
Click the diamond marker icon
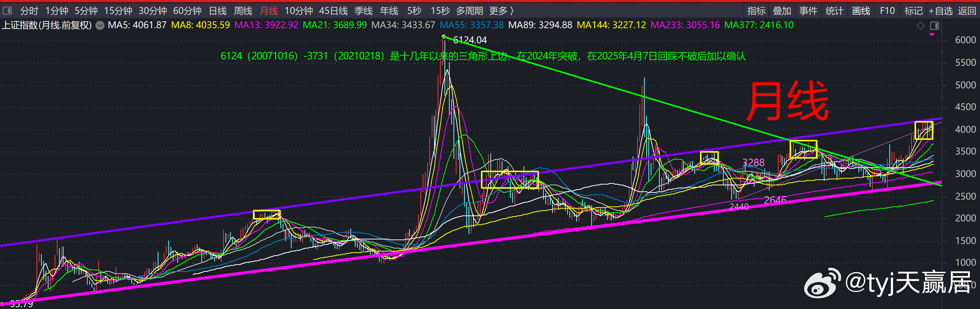click(920, 26)
